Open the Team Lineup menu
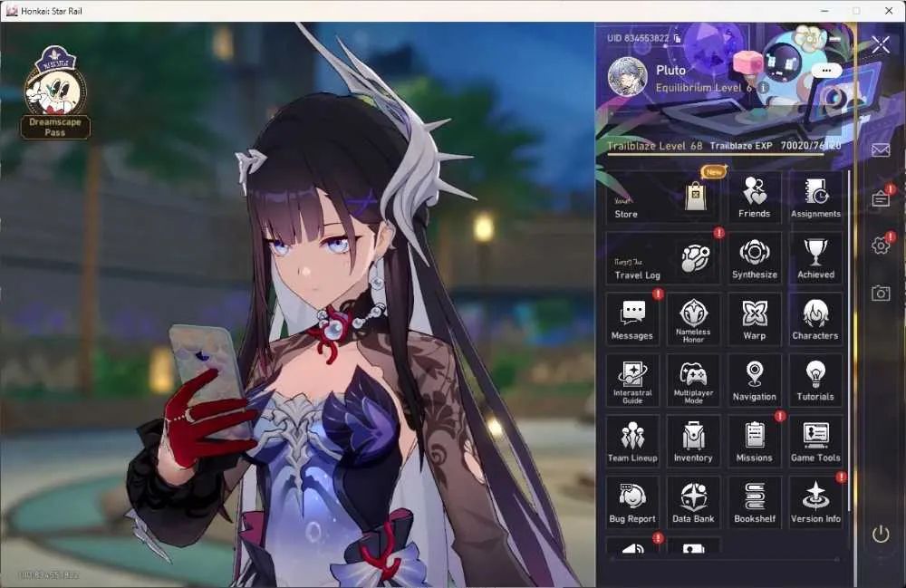Viewport: 906px width, 588px height. tap(632, 442)
